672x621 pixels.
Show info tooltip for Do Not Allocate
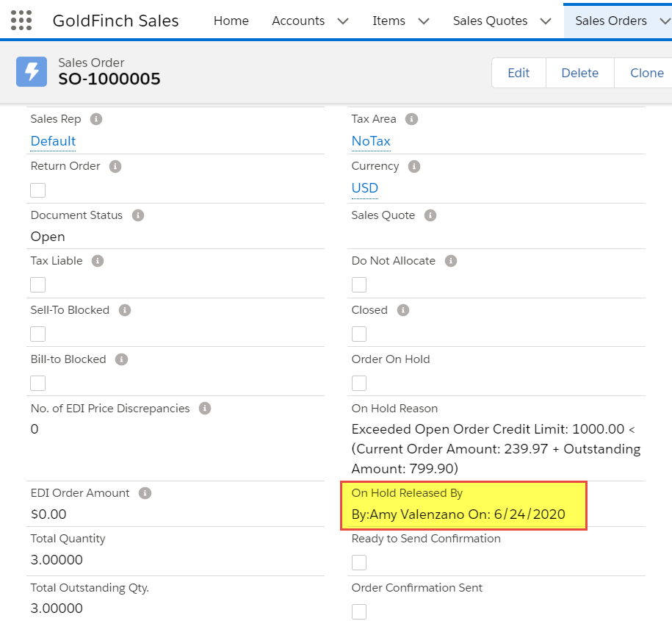point(451,261)
